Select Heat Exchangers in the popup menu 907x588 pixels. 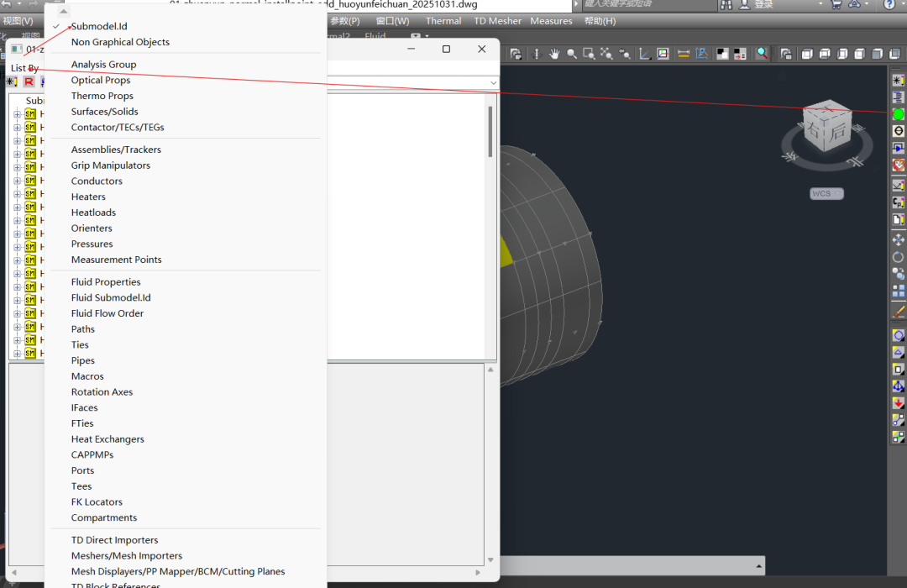[x=107, y=439]
